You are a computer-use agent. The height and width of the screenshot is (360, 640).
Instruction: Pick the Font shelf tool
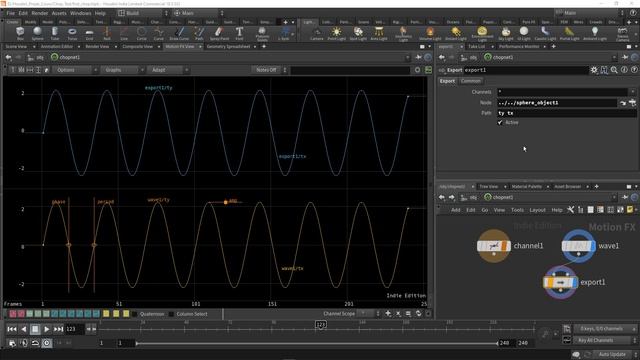pyautogui.click(x=239, y=33)
